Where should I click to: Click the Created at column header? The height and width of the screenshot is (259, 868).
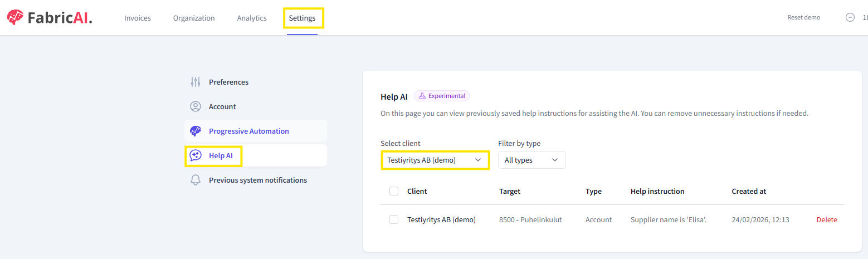coord(749,191)
